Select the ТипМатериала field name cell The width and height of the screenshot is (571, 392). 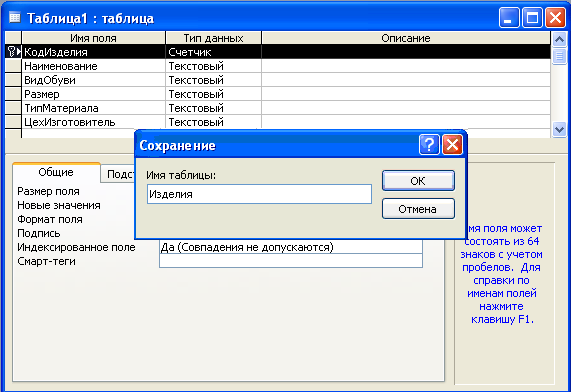click(x=94, y=108)
